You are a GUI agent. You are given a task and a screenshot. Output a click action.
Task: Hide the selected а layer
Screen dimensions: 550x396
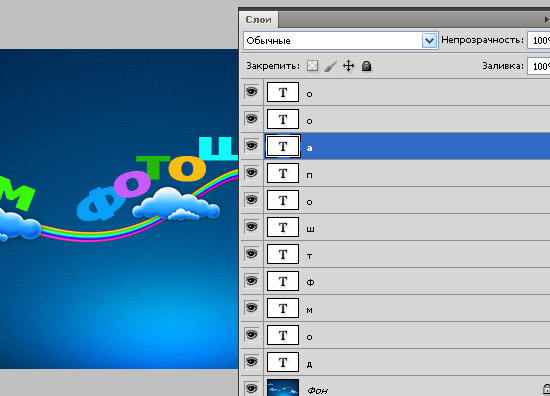point(251,146)
